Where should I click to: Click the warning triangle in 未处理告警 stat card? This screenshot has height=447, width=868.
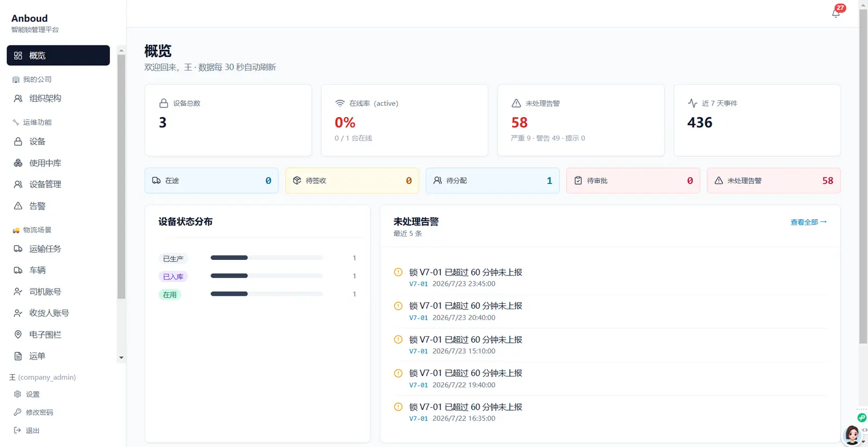516,103
